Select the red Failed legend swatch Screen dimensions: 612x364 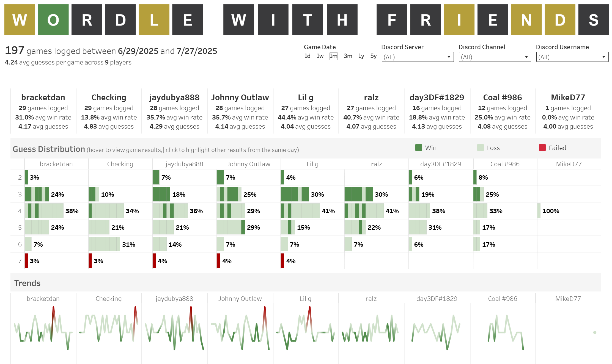click(542, 148)
